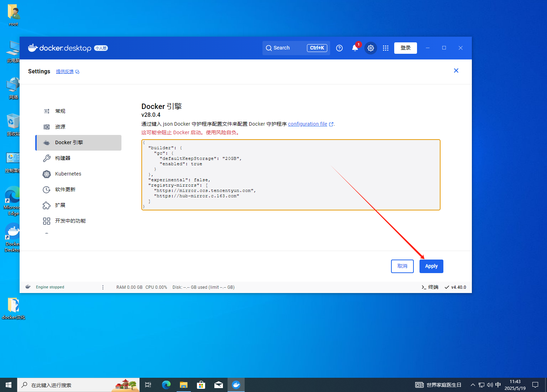Click the Search box in header
547x392 pixels.
point(296,48)
